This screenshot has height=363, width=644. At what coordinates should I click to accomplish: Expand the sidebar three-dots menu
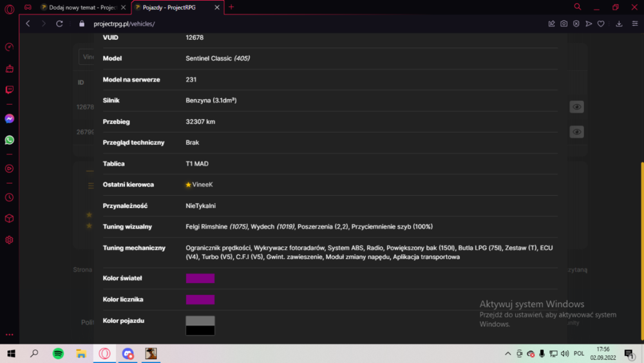coord(10,335)
